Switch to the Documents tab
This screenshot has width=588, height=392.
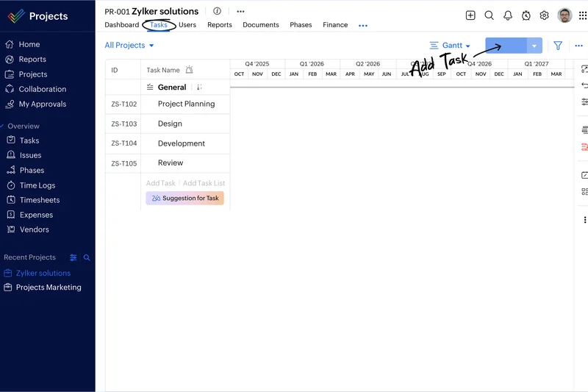coord(261,25)
